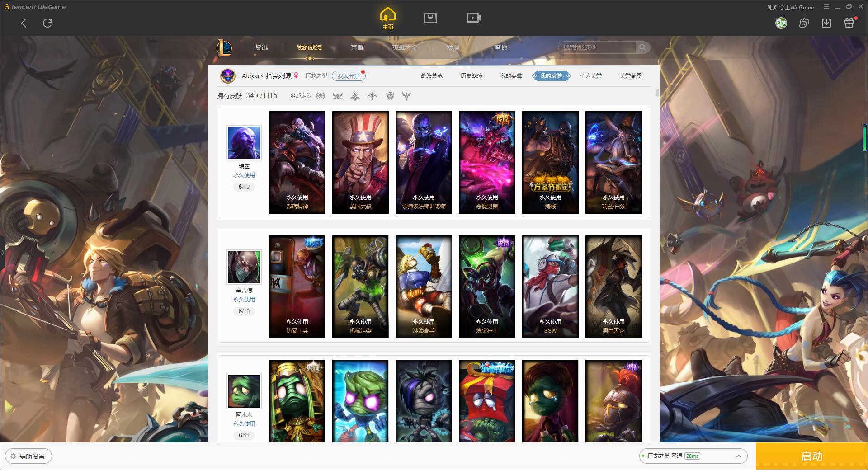Click the 找人开黑 button
This screenshot has height=470, width=868.
(x=349, y=76)
